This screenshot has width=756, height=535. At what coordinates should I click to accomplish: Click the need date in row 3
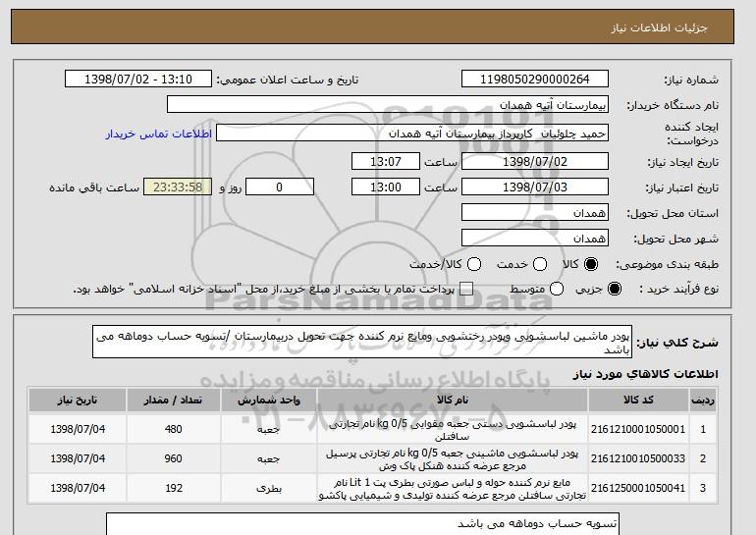(x=78, y=488)
